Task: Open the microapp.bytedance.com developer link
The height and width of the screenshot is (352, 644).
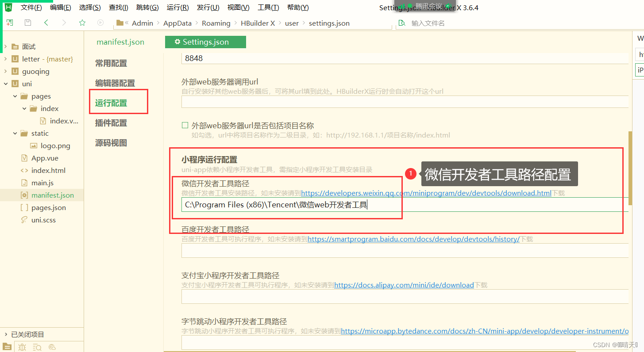Action: point(485,331)
